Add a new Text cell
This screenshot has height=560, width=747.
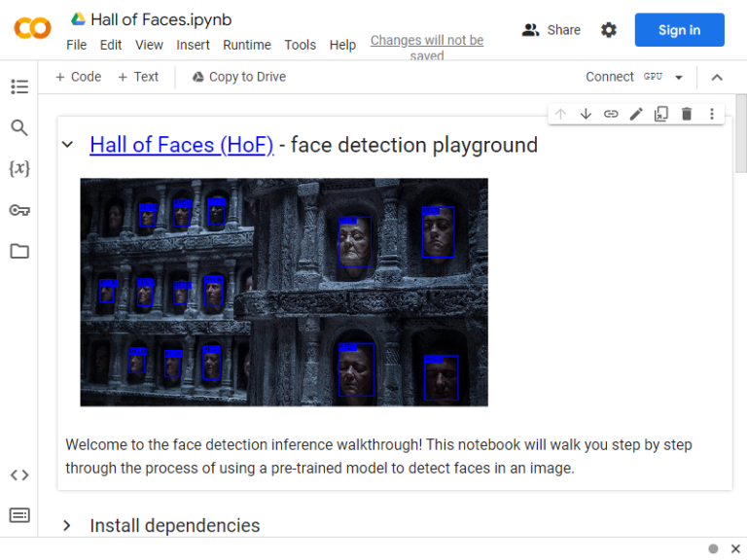click(x=138, y=77)
